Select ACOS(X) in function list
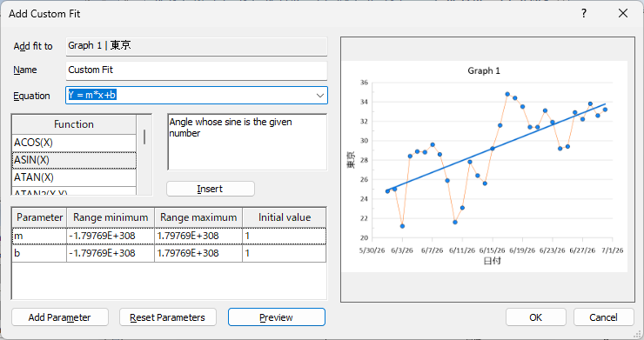This screenshot has width=644, height=340. pyautogui.click(x=74, y=143)
